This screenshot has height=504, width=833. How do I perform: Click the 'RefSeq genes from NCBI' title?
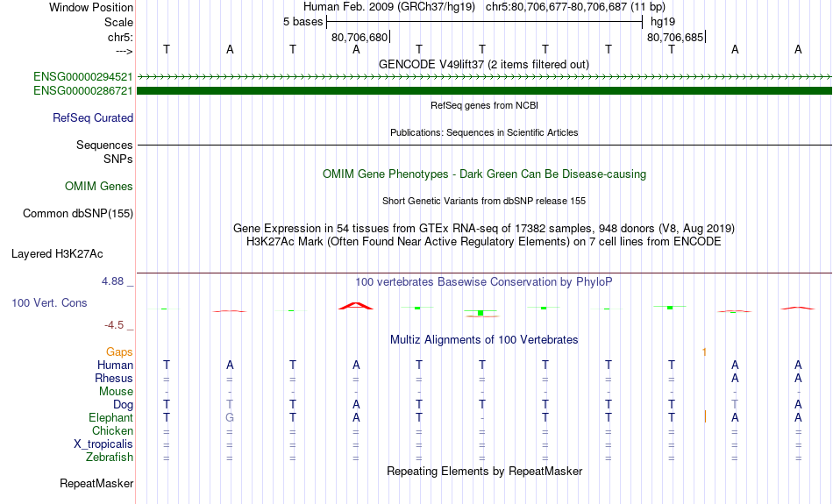485,106
